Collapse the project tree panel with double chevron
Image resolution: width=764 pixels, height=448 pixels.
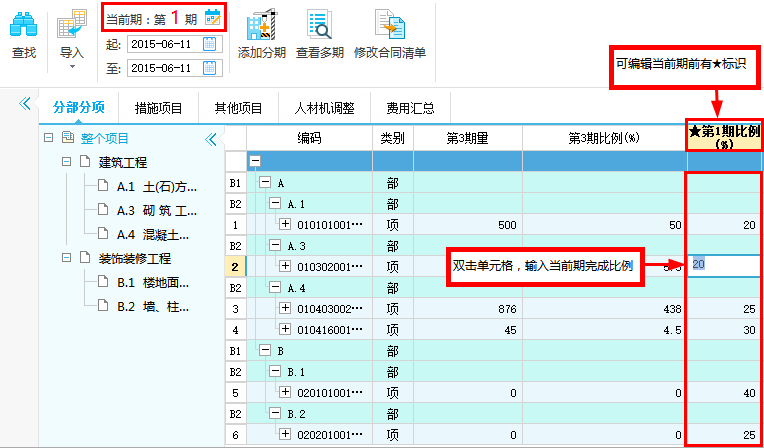tap(210, 139)
